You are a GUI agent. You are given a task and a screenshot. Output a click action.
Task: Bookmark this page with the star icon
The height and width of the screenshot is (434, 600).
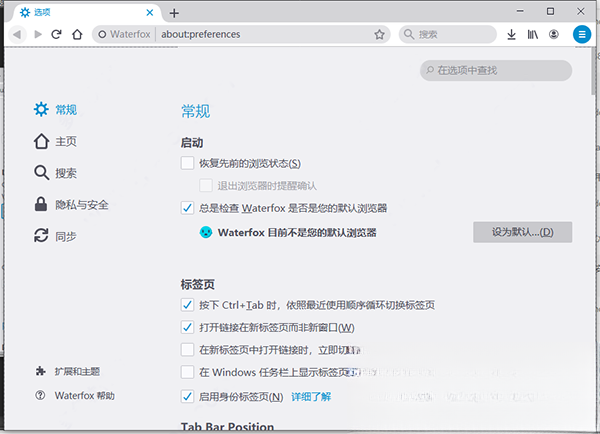[x=379, y=34]
